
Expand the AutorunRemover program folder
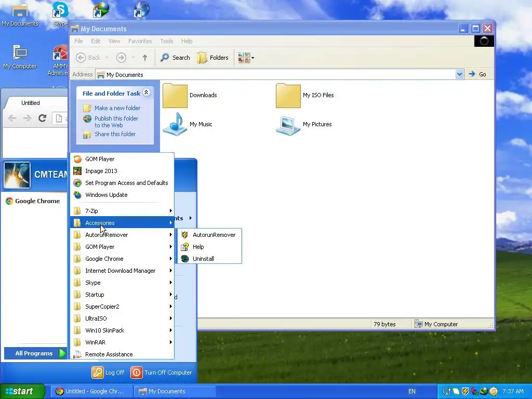122,235
